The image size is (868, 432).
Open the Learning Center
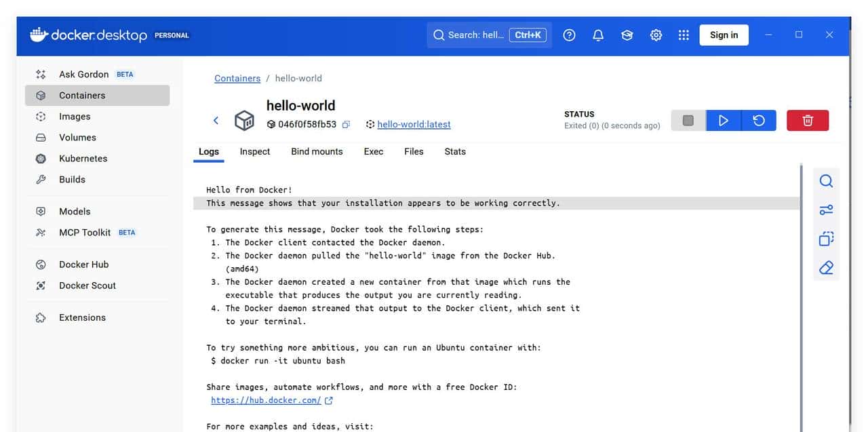point(627,35)
